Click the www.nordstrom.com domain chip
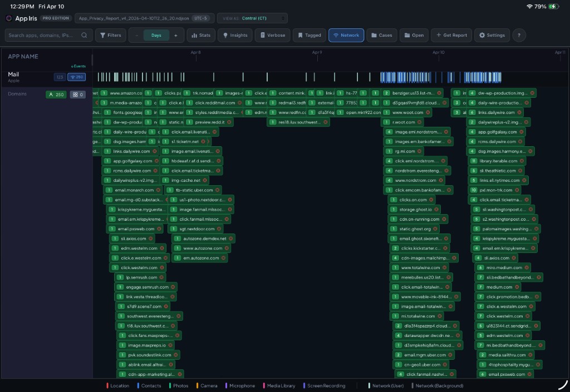 click(414, 180)
